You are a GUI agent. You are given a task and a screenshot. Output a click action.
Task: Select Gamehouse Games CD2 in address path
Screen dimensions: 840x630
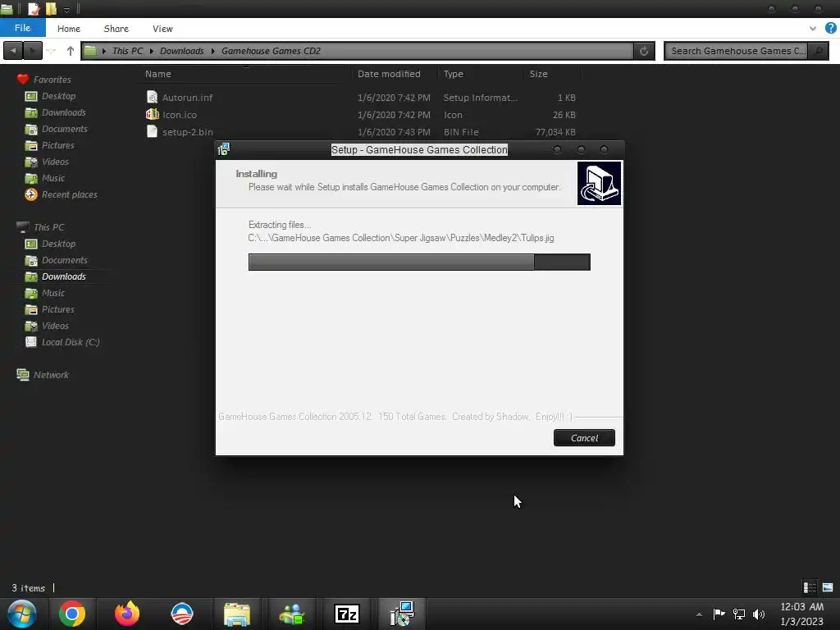[x=271, y=51]
